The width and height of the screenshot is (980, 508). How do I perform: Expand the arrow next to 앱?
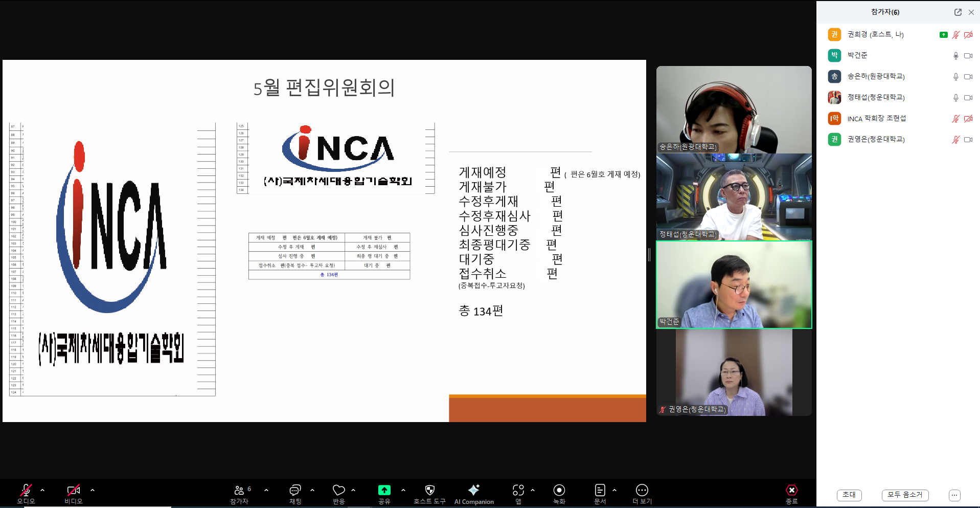tap(533, 490)
